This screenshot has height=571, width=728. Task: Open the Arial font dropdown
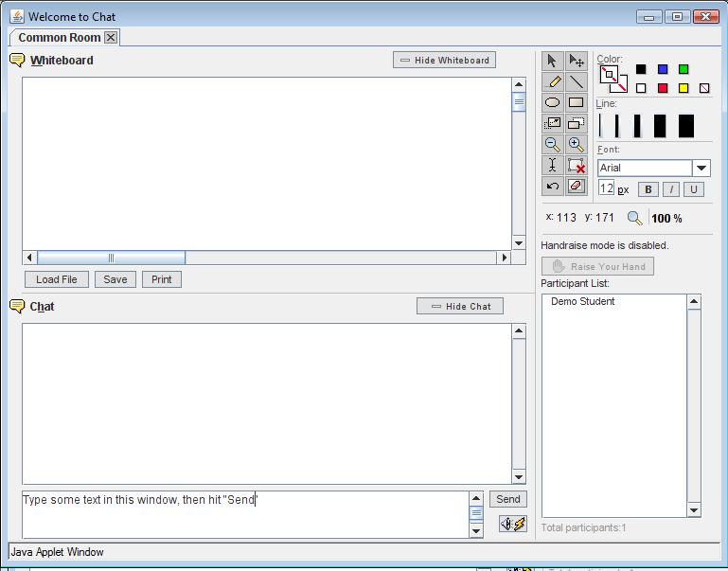[701, 168]
